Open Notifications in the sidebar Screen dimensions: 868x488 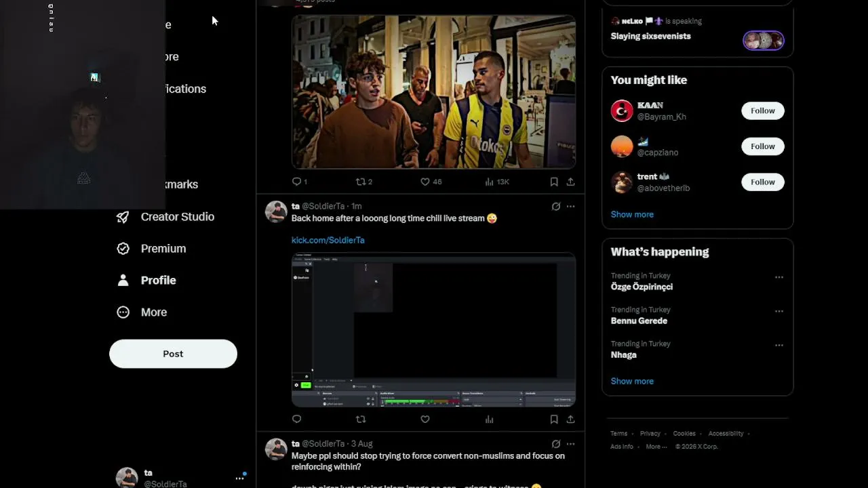click(186, 89)
